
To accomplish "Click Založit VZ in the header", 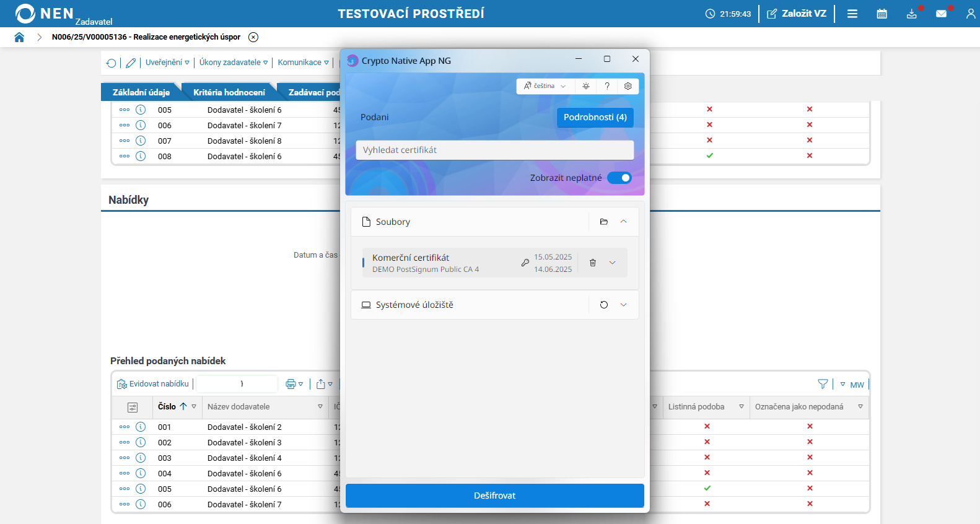I will coord(797,14).
